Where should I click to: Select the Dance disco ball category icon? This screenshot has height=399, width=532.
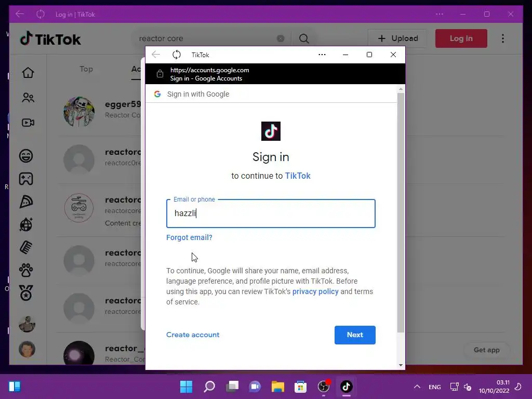tap(26, 224)
